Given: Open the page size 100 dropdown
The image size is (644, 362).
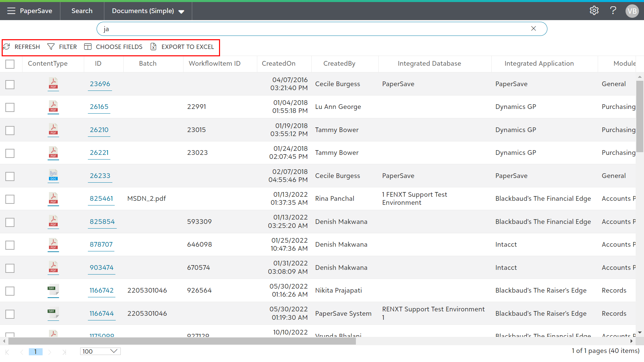Looking at the screenshot, I should (x=100, y=351).
